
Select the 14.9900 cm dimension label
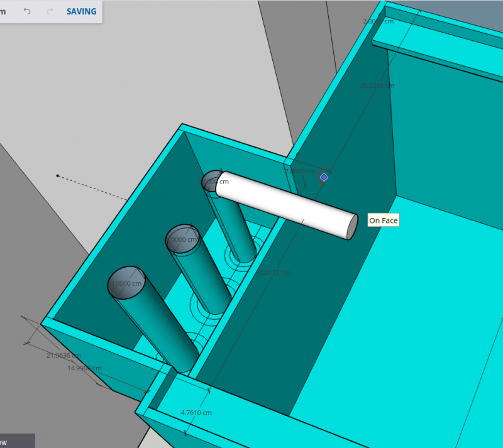(84, 368)
